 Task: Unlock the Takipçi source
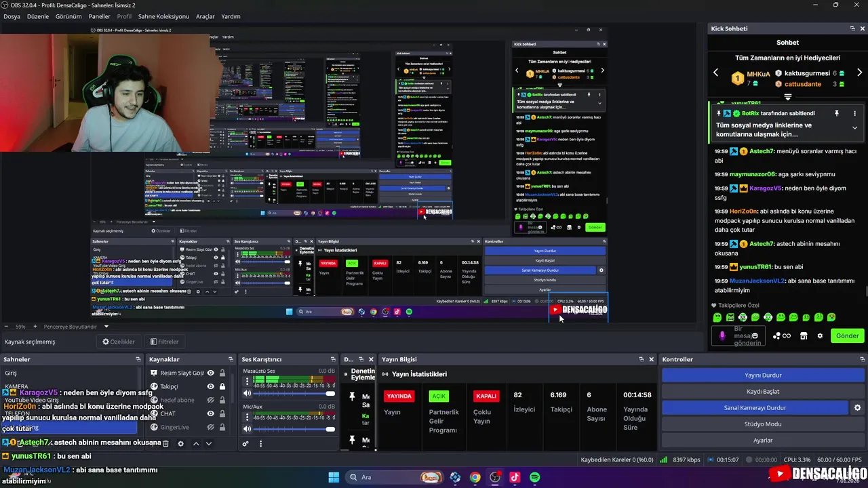222,386
